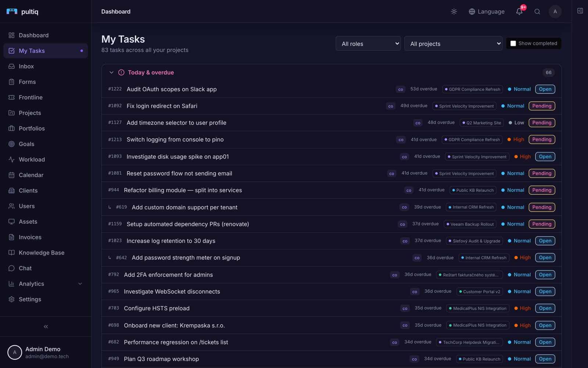Click the pultiq logo icon
The height and width of the screenshot is (368, 588).
tap(12, 11)
